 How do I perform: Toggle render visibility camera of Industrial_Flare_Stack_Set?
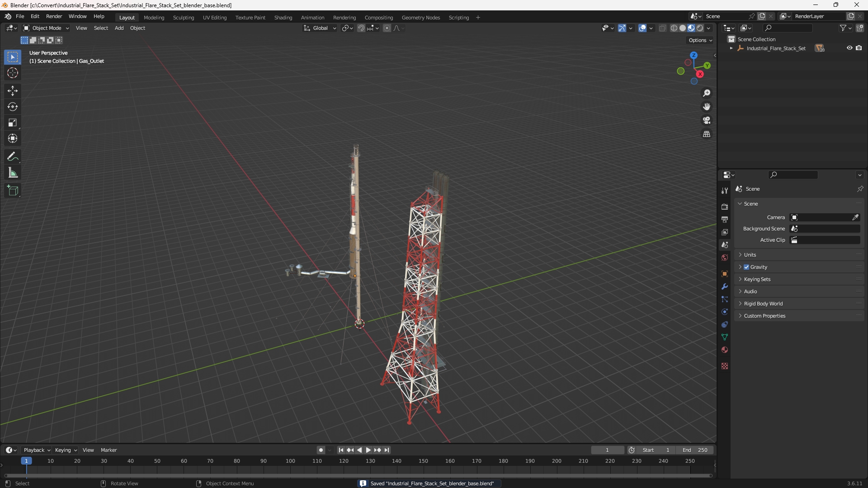pos(859,48)
